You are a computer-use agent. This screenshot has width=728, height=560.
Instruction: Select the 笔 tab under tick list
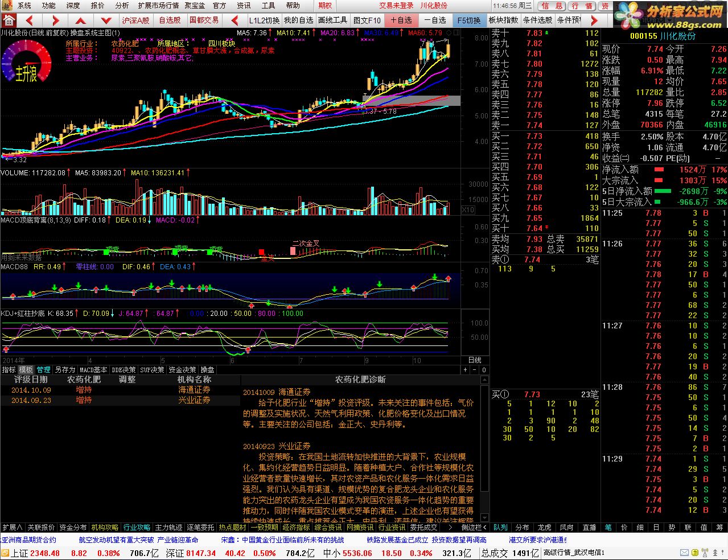(608, 528)
